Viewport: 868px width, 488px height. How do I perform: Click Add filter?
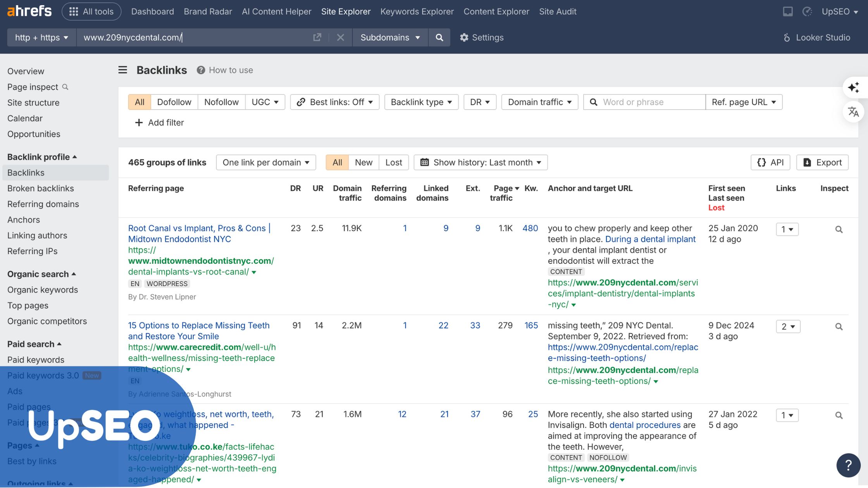[x=159, y=123]
